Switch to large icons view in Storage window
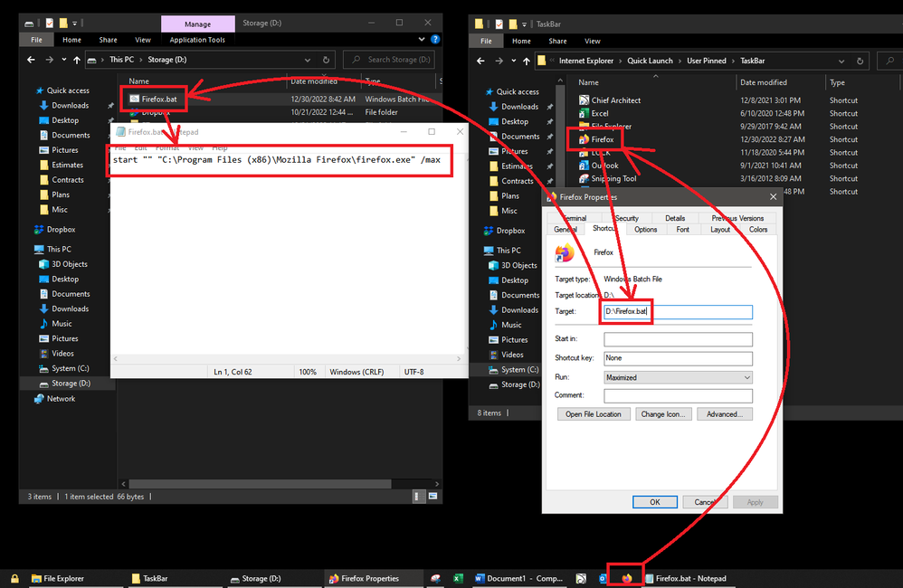Screen dimensions: 903x588 pos(432,496)
